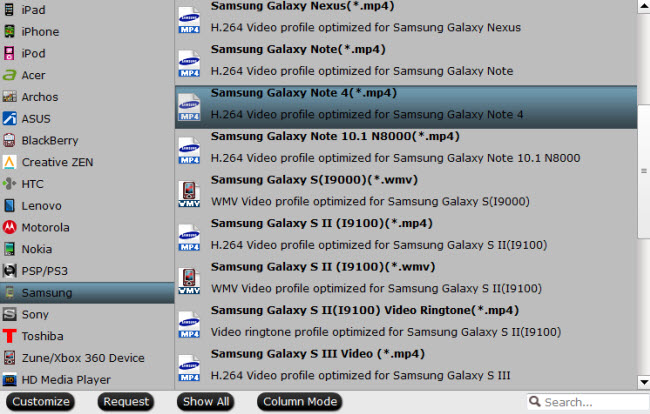Click MP4 icon of Samsung Galaxy Note(*.mp4) profile

(189, 63)
